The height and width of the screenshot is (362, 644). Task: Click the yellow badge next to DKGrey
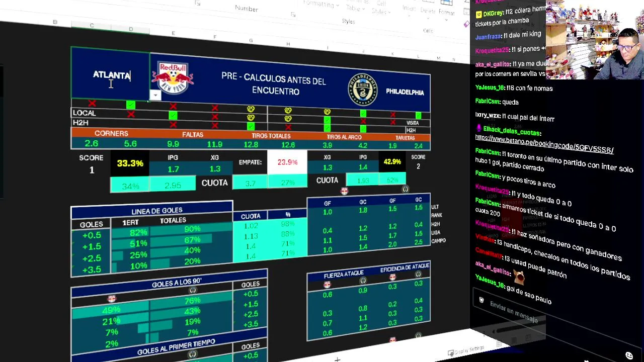tap(478, 14)
